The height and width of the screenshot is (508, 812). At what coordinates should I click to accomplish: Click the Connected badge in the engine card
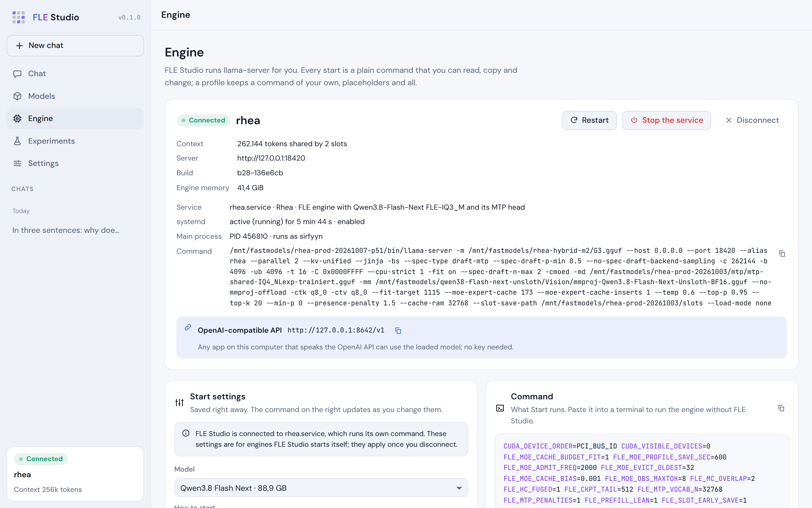click(x=203, y=120)
